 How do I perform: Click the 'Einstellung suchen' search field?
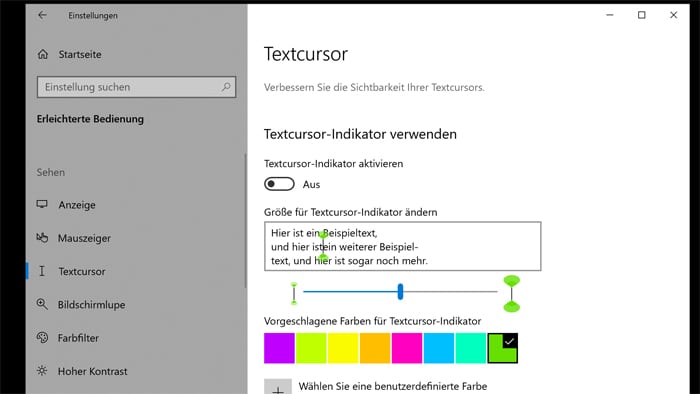coord(136,87)
